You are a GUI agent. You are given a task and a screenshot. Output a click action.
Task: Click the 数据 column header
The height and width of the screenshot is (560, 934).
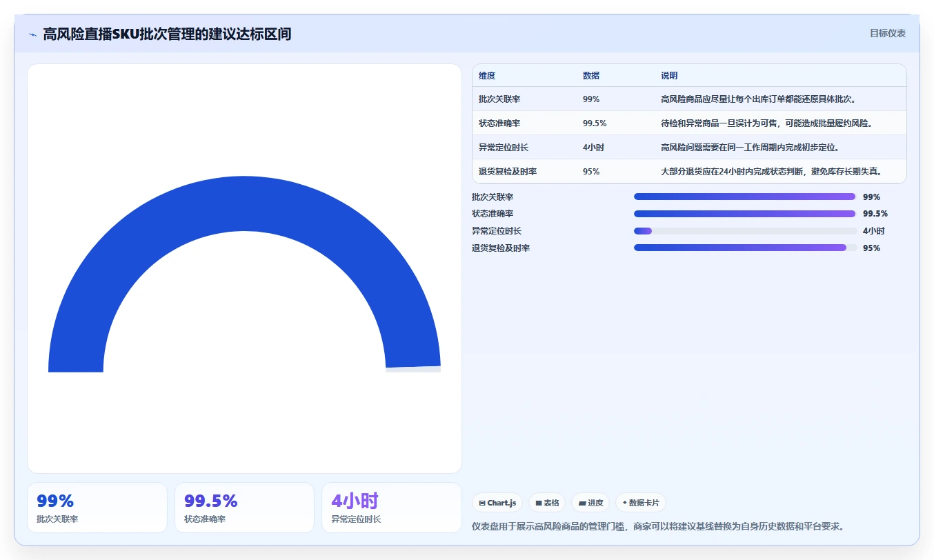(591, 76)
